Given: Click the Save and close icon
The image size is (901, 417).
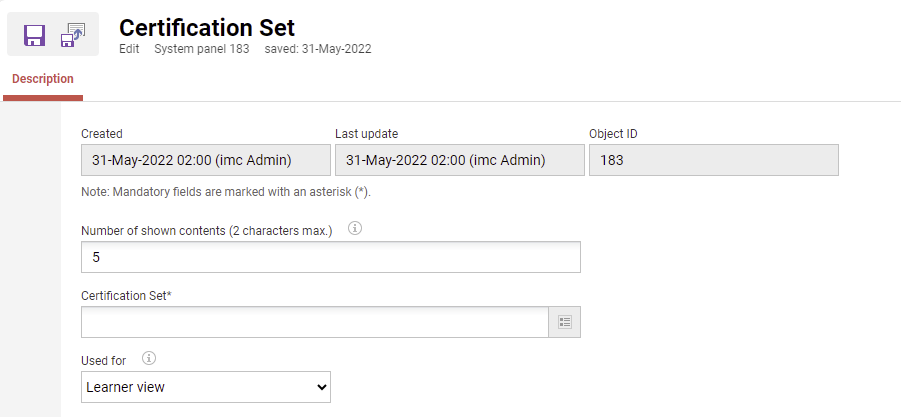Looking at the screenshot, I should coord(73,35).
